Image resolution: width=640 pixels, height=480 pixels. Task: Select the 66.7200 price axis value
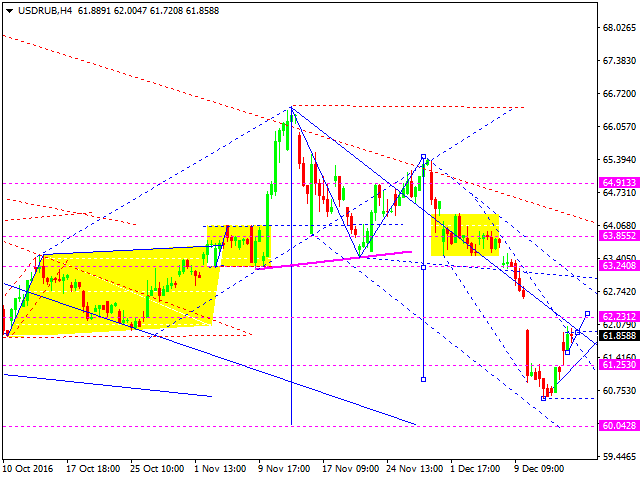(x=619, y=94)
